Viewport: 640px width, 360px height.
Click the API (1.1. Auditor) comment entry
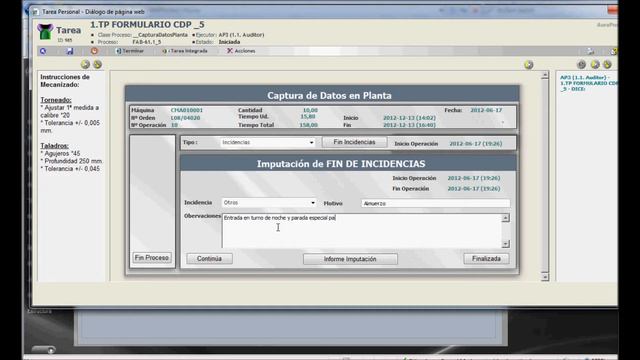click(588, 83)
